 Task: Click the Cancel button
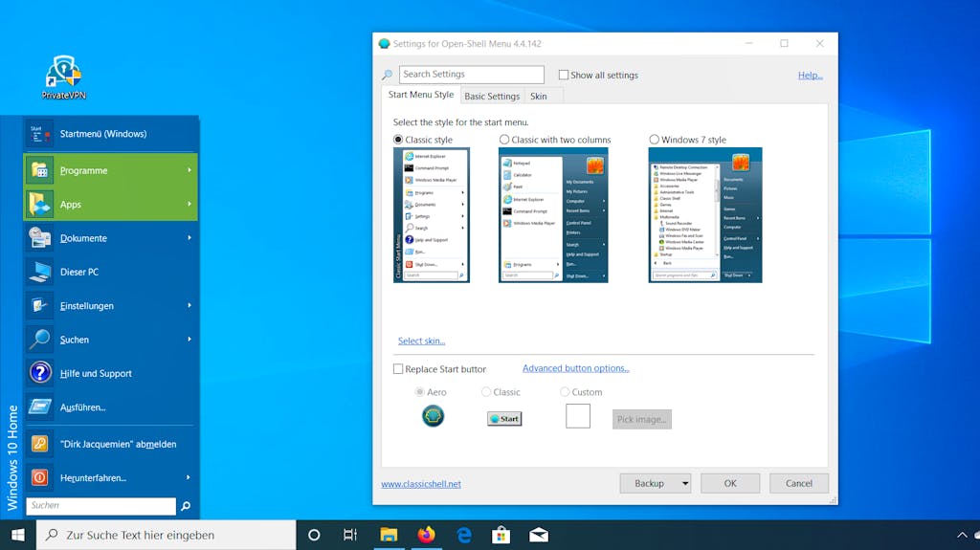(x=799, y=483)
